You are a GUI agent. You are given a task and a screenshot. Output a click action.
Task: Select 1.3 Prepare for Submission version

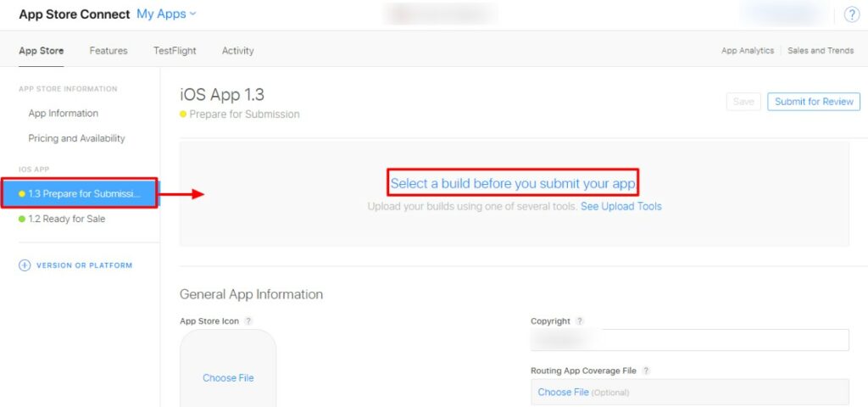pos(80,193)
